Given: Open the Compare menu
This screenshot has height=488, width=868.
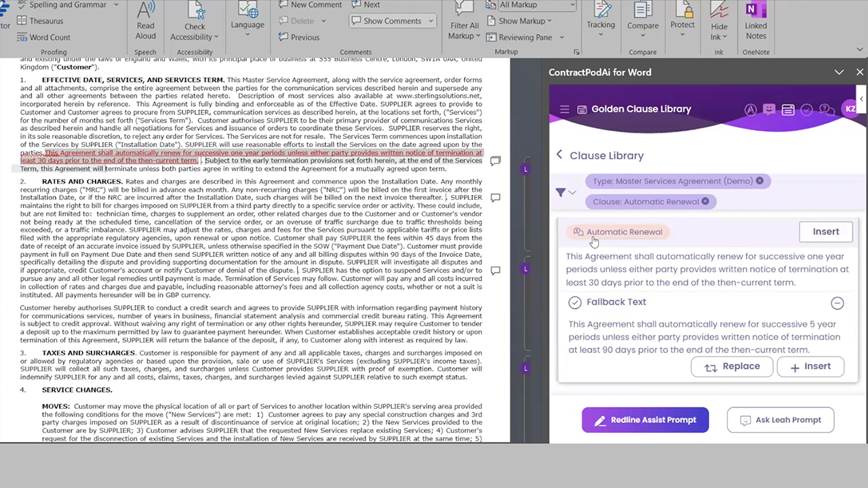Looking at the screenshot, I should coord(643,19).
